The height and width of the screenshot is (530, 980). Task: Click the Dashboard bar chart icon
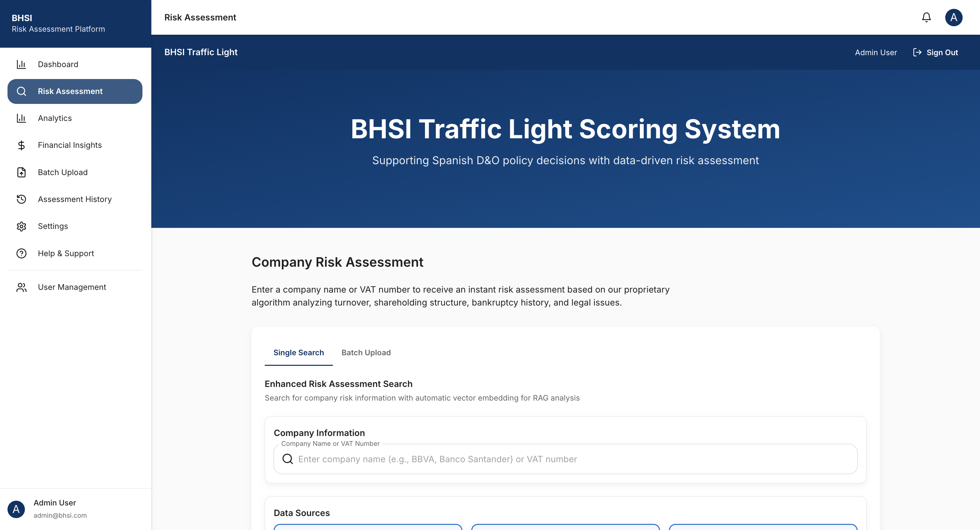pyautogui.click(x=21, y=64)
